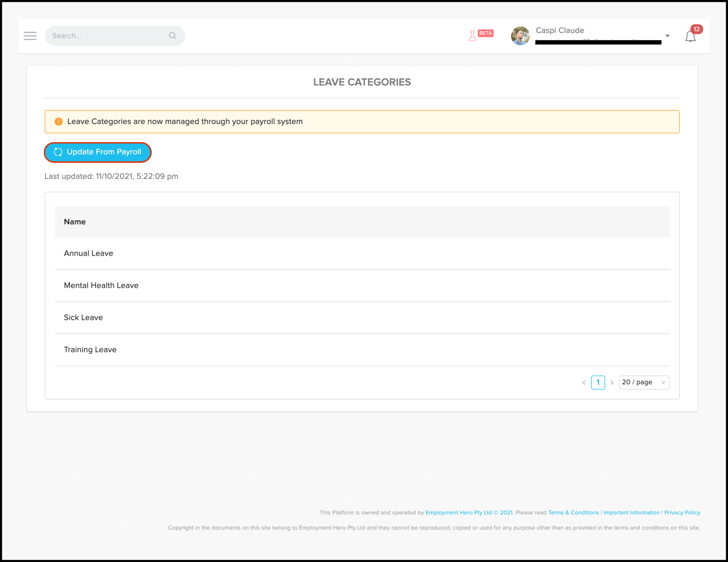Select the Mental Health Leave row

tap(101, 285)
